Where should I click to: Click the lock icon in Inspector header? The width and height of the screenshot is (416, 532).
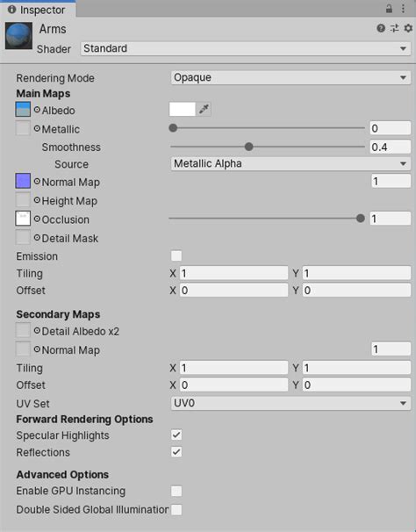click(389, 9)
